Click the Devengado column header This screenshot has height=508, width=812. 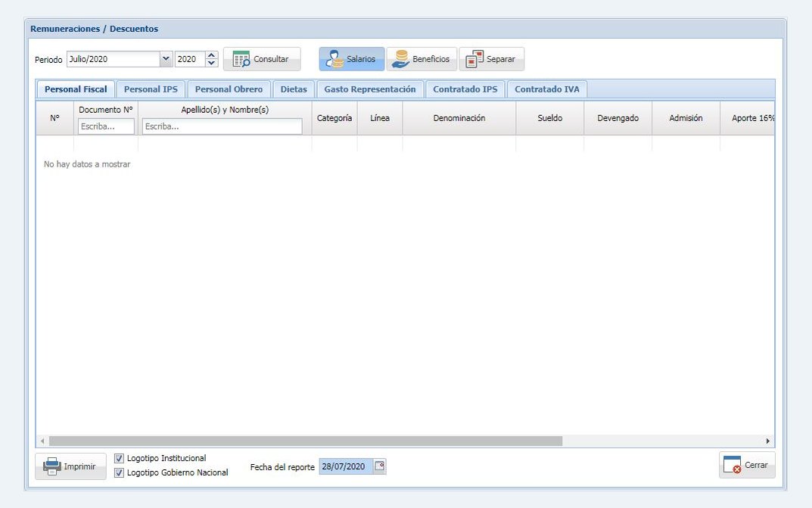click(x=618, y=118)
